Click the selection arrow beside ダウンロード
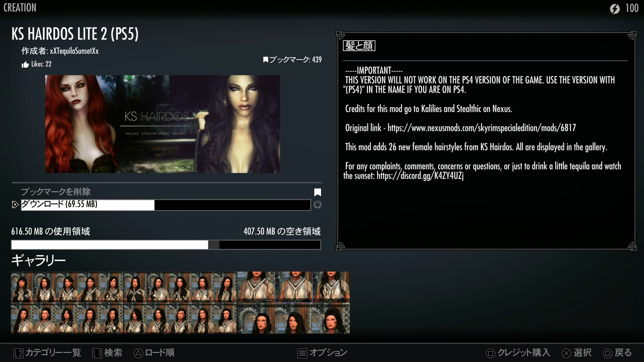This screenshot has width=644, height=362. click(15, 204)
